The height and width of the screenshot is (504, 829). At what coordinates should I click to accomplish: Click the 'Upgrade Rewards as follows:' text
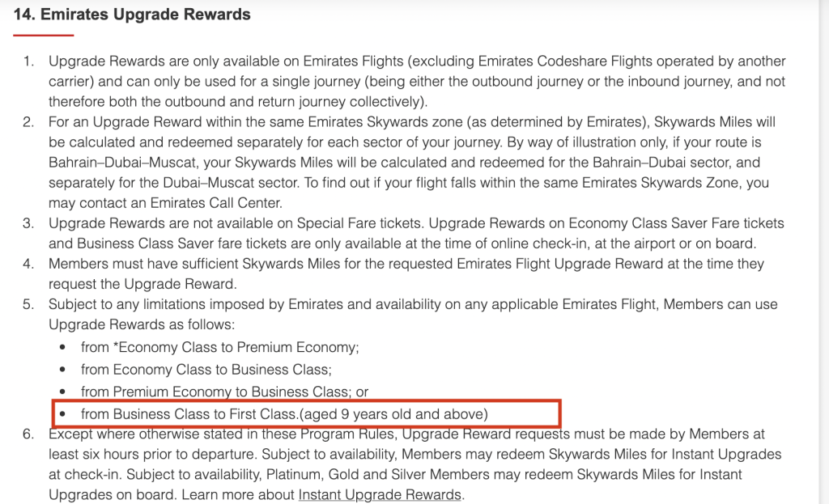pos(142,324)
